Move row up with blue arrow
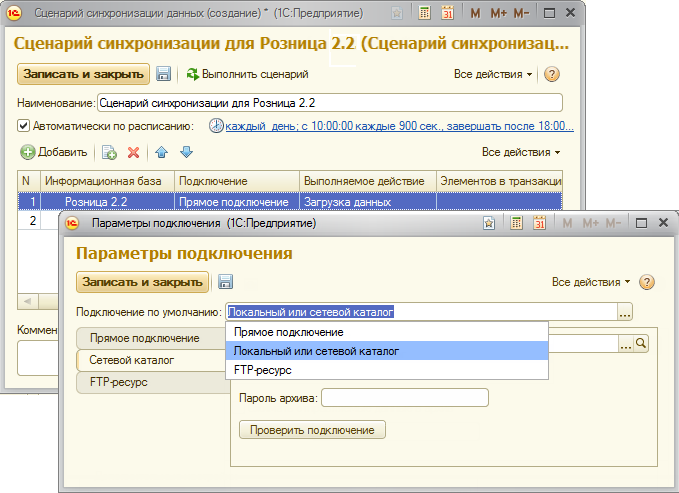 pos(162,152)
